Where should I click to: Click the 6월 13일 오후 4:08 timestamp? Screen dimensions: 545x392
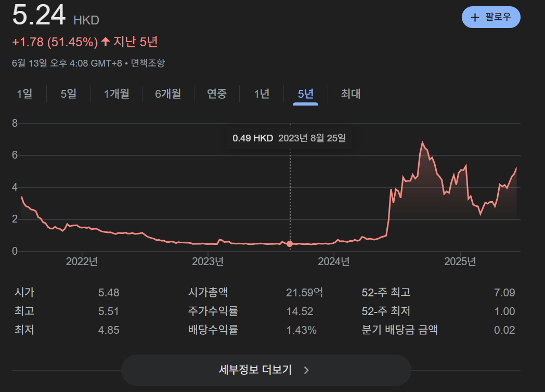(67, 63)
